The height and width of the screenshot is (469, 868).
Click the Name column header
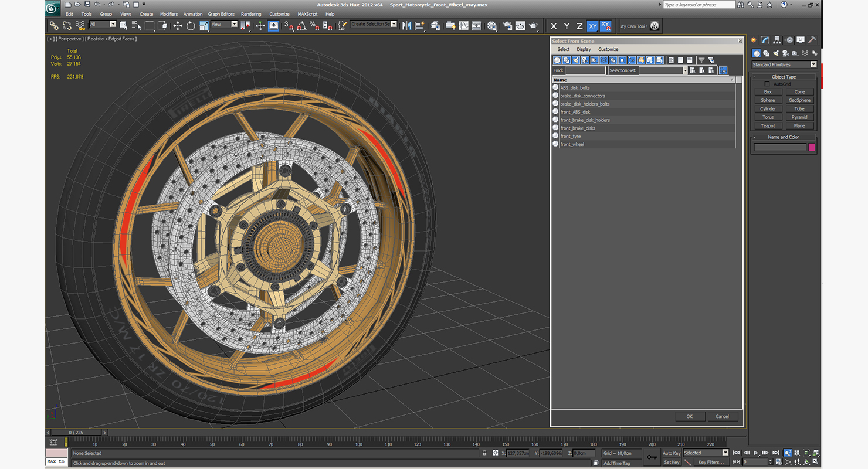pos(644,80)
